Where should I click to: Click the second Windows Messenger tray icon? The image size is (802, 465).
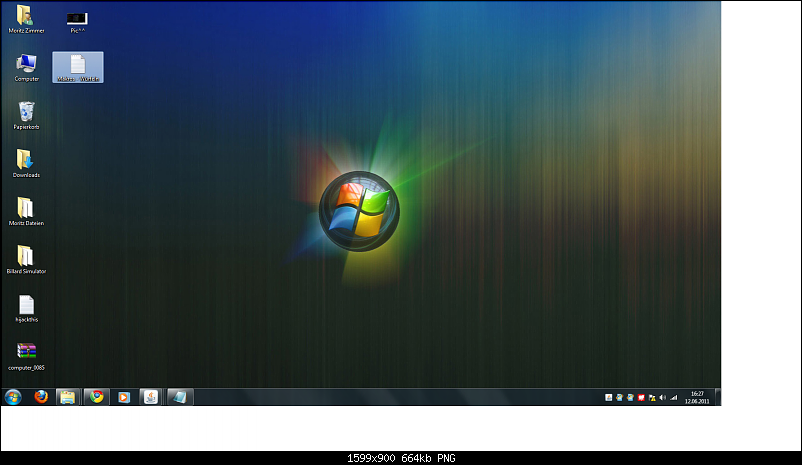(630, 397)
